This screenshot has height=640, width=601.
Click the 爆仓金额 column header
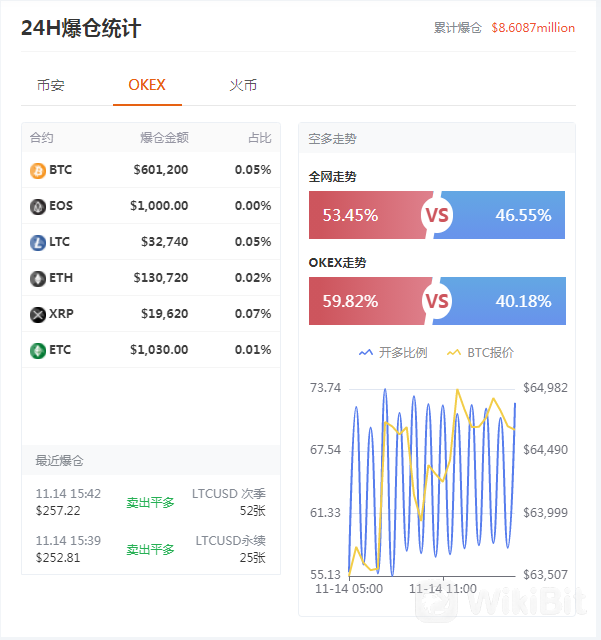point(165,138)
